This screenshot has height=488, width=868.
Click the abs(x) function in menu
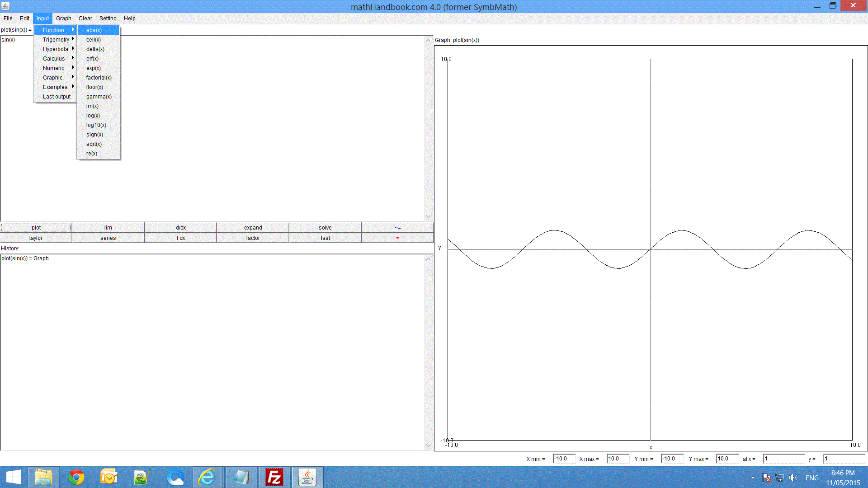pos(93,30)
